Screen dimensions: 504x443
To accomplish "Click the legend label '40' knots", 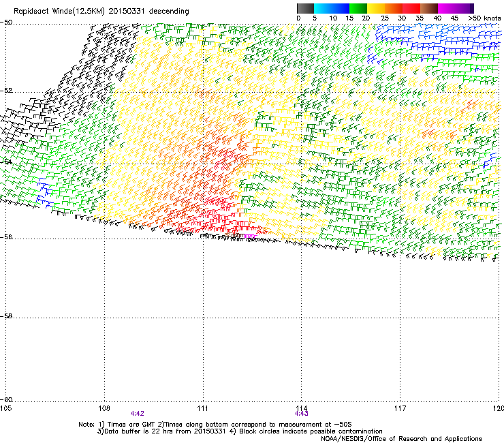I will point(437,18).
